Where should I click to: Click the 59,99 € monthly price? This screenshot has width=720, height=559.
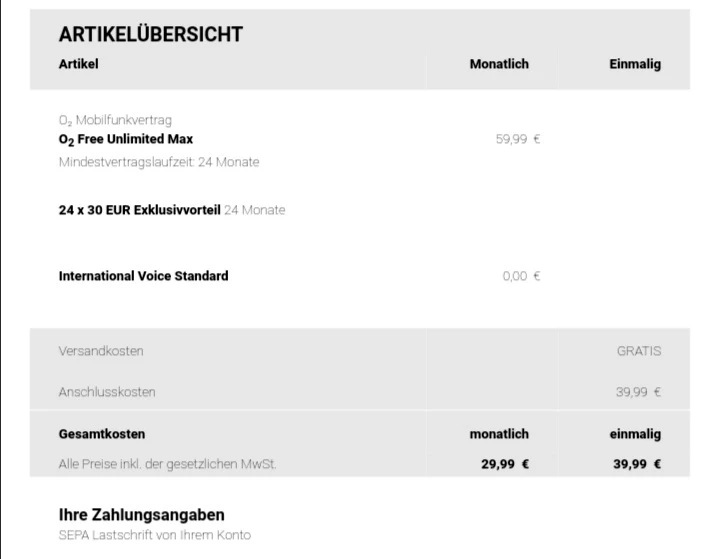[x=518, y=139]
